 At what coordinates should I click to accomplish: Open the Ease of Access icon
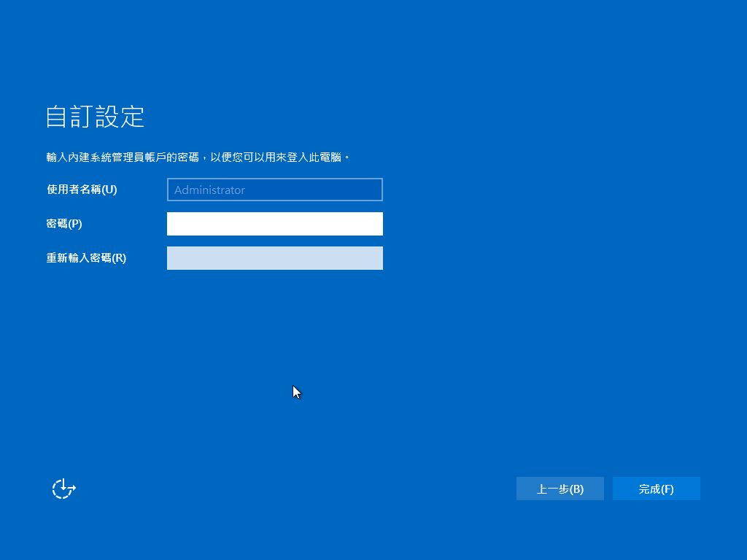point(63,489)
